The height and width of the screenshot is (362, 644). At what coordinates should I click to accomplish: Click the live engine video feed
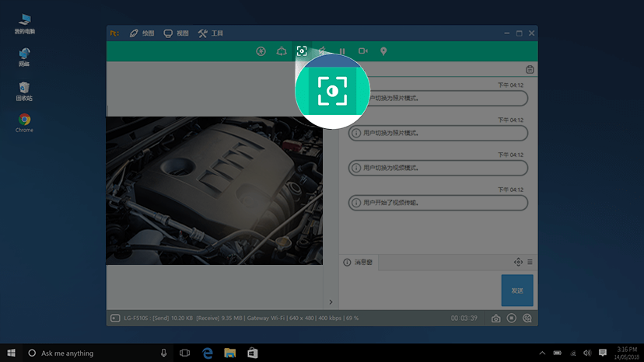215,190
